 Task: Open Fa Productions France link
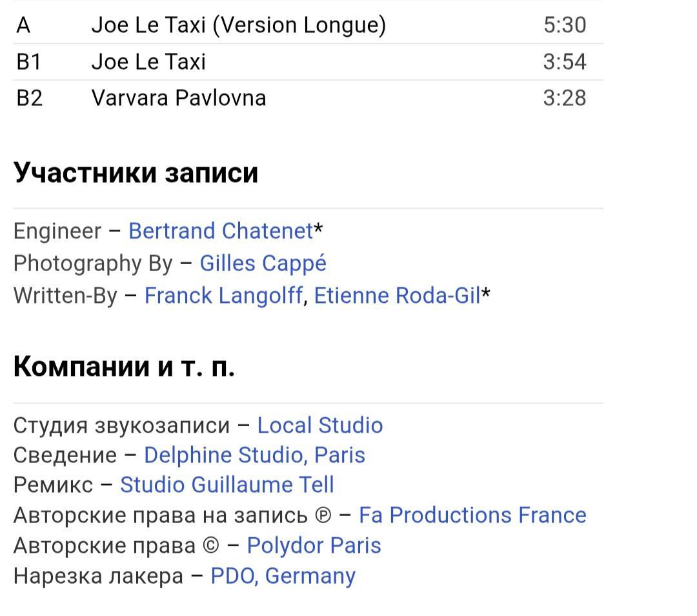(x=472, y=515)
